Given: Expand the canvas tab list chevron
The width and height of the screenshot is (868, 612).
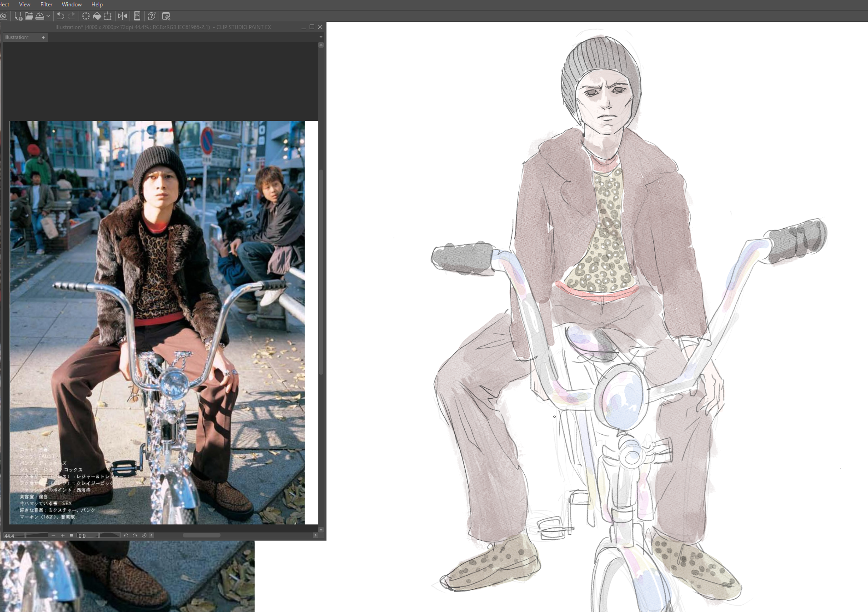Looking at the screenshot, I should pos(321,37).
